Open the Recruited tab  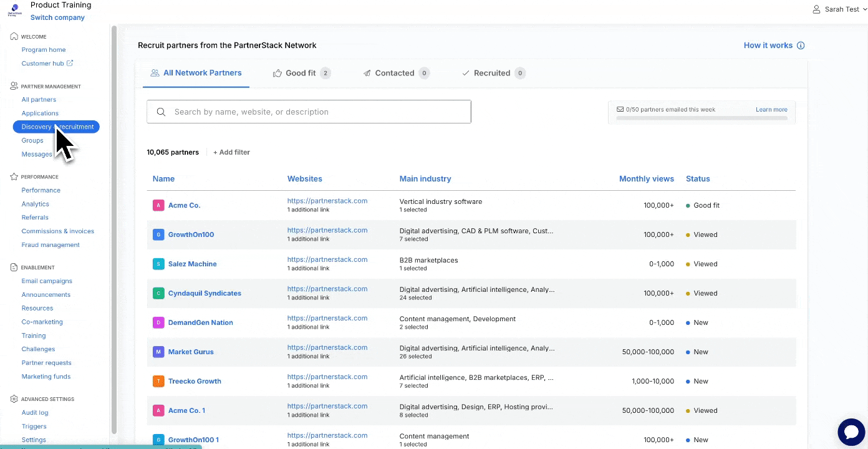[x=493, y=73]
